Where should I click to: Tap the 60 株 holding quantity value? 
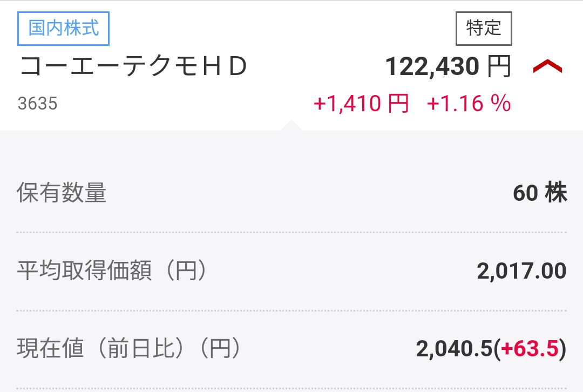click(x=540, y=193)
